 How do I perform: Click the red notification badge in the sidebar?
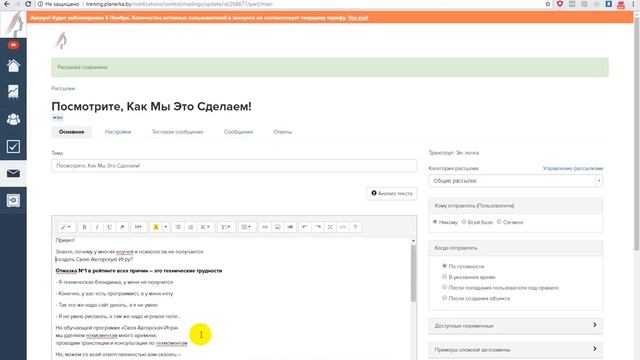[13, 45]
